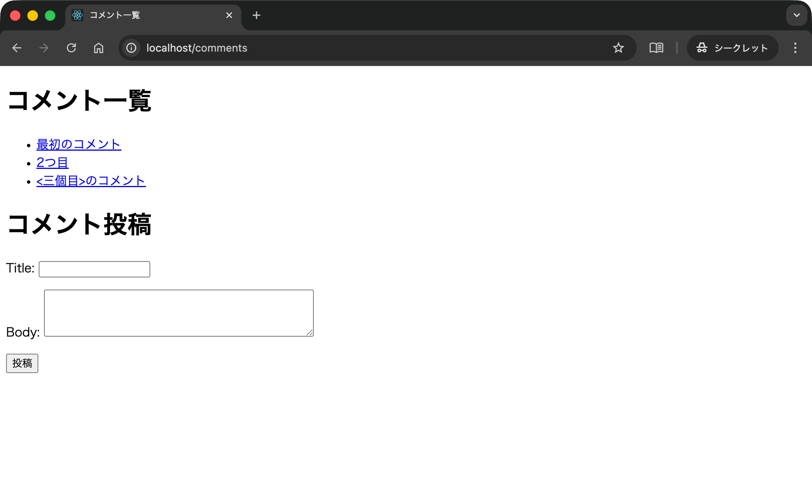
Task: Click the React favicon on the tab
Action: click(78, 15)
